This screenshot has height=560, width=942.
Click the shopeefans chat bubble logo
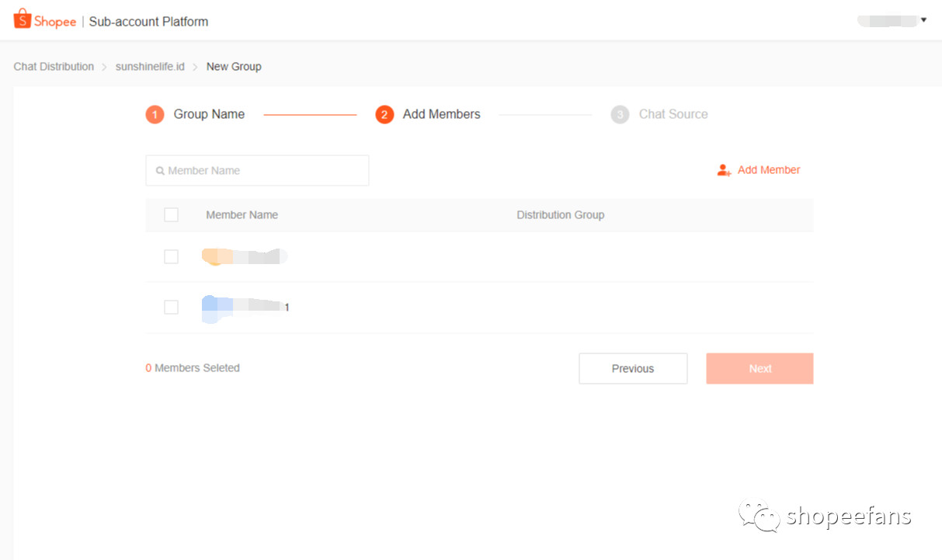tap(760, 514)
